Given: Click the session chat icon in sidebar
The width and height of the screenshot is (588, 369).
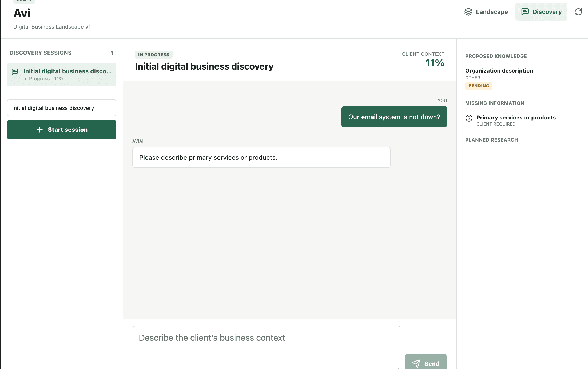Looking at the screenshot, I should click(x=15, y=71).
